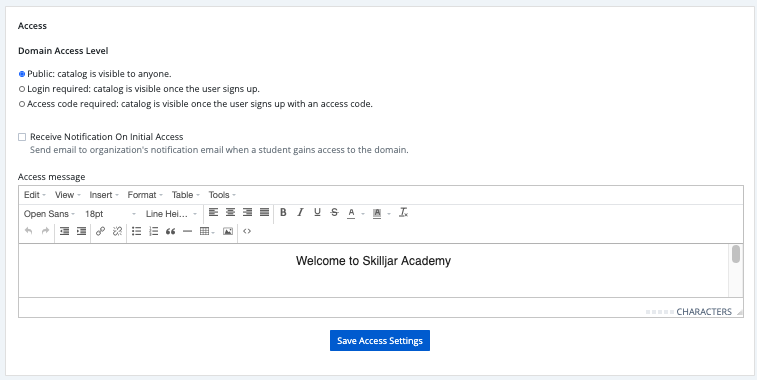Open the Table menu
Viewport: 757px width, 380px height.
pyautogui.click(x=185, y=195)
